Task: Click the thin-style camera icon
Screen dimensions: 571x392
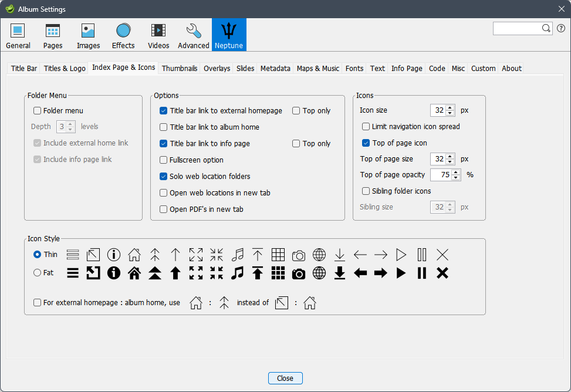Action: (x=299, y=255)
